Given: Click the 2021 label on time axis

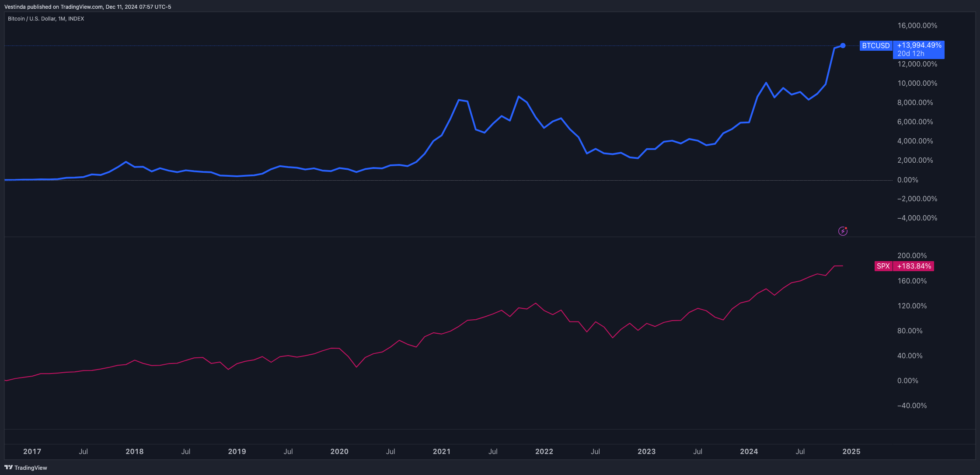Looking at the screenshot, I should [442, 451].
